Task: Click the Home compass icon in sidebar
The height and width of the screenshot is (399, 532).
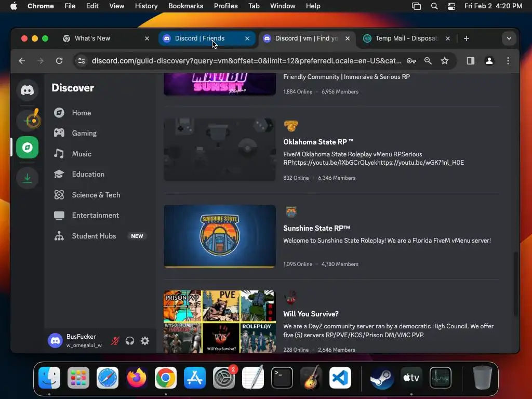Action: click(x=59, y=113)
